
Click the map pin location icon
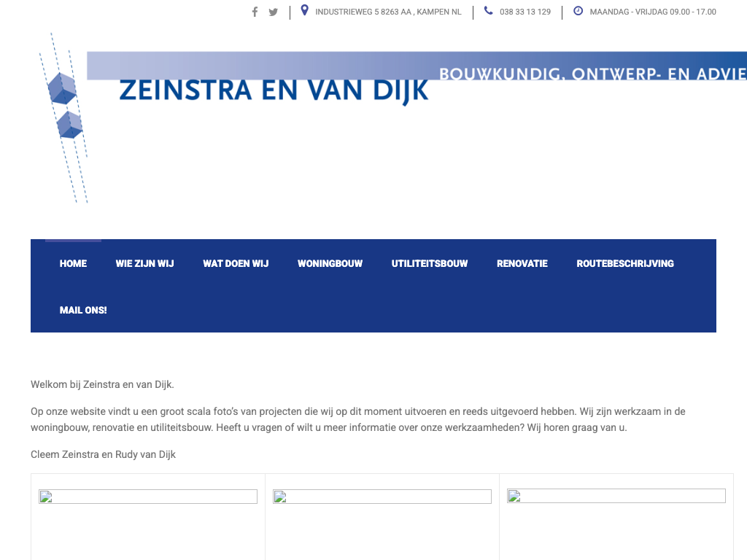pos(305,11)
